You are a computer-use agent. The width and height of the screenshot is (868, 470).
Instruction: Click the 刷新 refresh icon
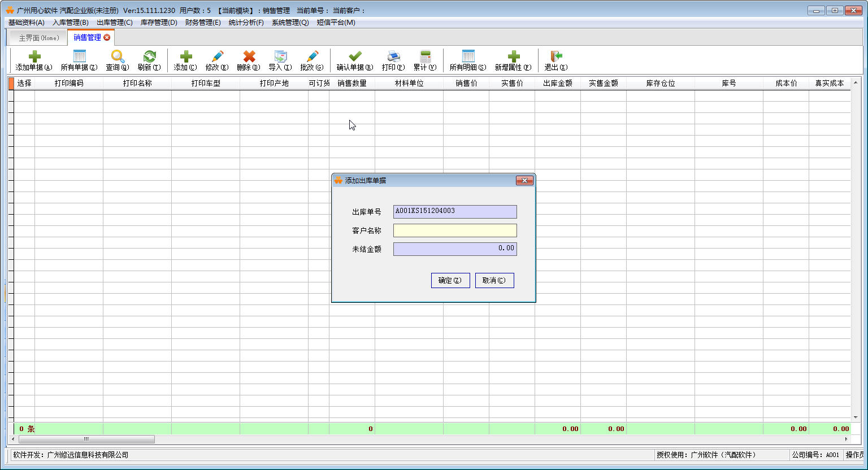pos(149,56)
